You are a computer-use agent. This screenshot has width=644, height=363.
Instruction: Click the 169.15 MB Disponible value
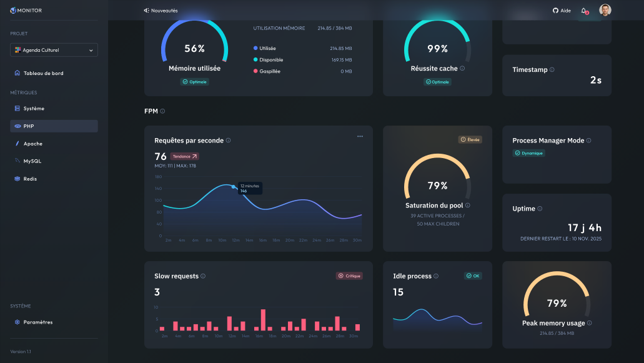pyautogui.click(x=342, y=60)
